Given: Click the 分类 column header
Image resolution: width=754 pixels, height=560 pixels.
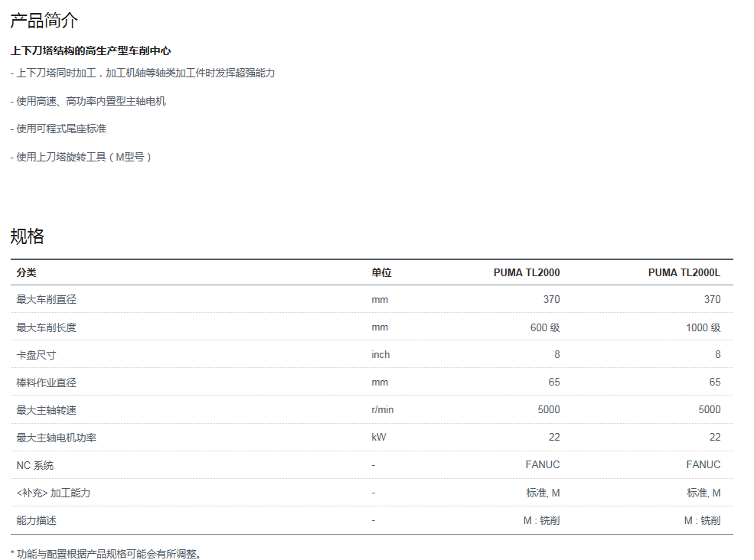Looking at the screenshot, I should pyautogui.click(x=27, y=272).
